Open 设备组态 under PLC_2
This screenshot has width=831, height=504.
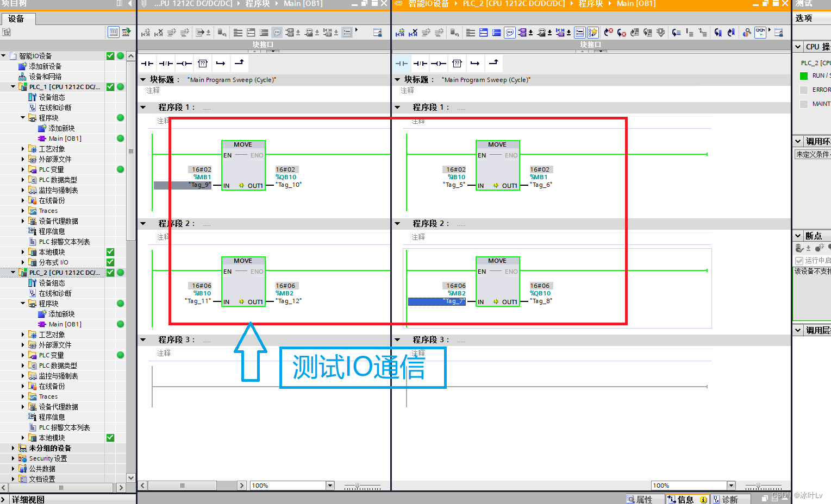[x=52, y=283]
